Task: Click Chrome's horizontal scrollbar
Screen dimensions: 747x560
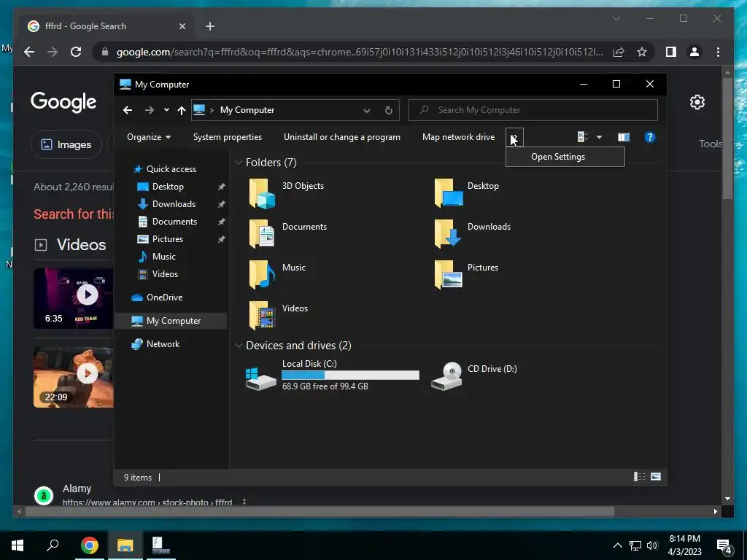Action: [x=320, y=512]
